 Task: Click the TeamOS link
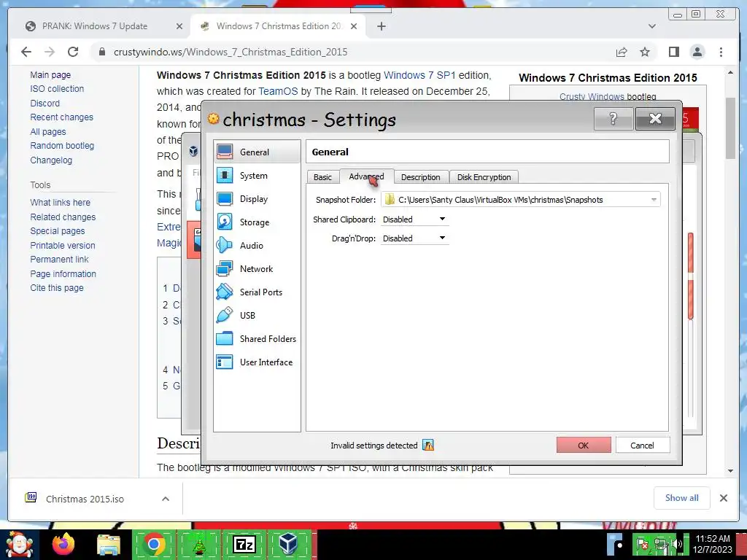tap(278, 91)
